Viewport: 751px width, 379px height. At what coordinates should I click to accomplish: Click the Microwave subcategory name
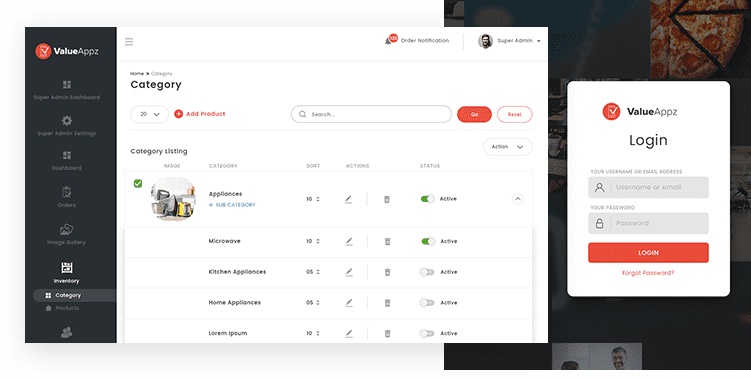point(225,241)
